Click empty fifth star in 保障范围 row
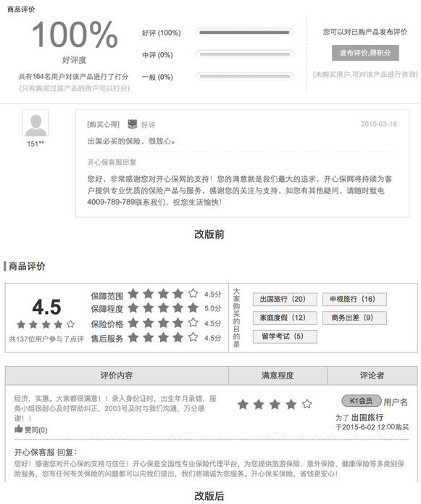This screenshot has height=504, width=421. [x=193, y=294]
